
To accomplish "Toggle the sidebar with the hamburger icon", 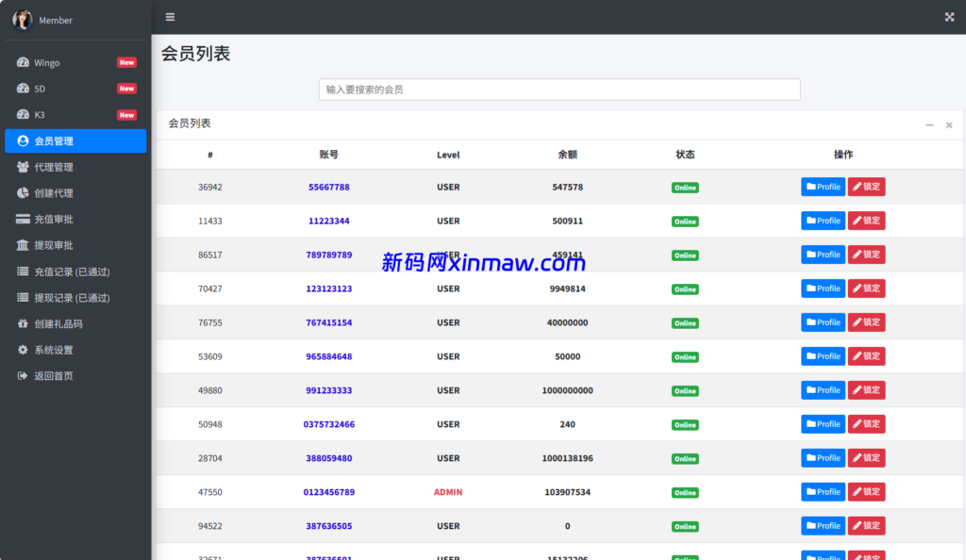I will pyautogui.click(x=170, y=16).
